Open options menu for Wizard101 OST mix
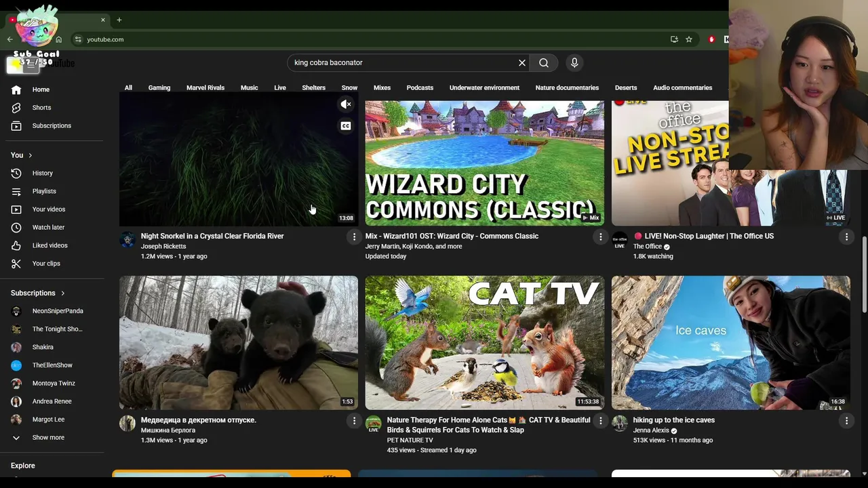The width and height of the screenshot is (868, 488). 600,237
